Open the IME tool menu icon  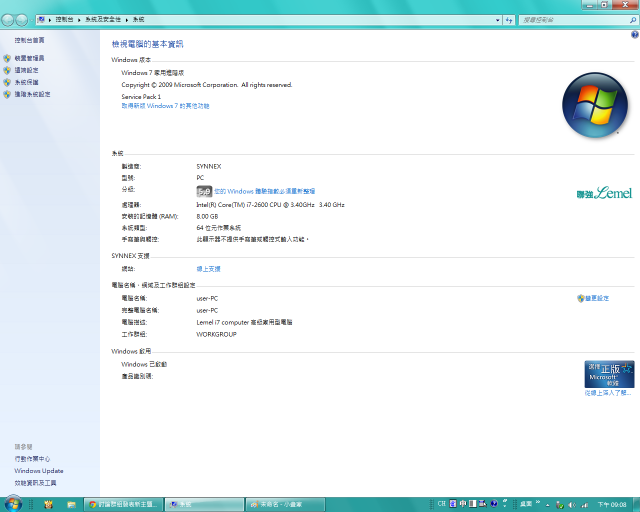482,504
